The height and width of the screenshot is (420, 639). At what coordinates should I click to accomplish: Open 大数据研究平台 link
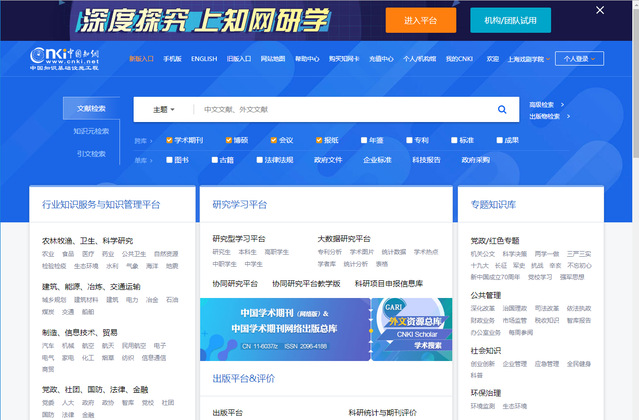coord(344,239)
